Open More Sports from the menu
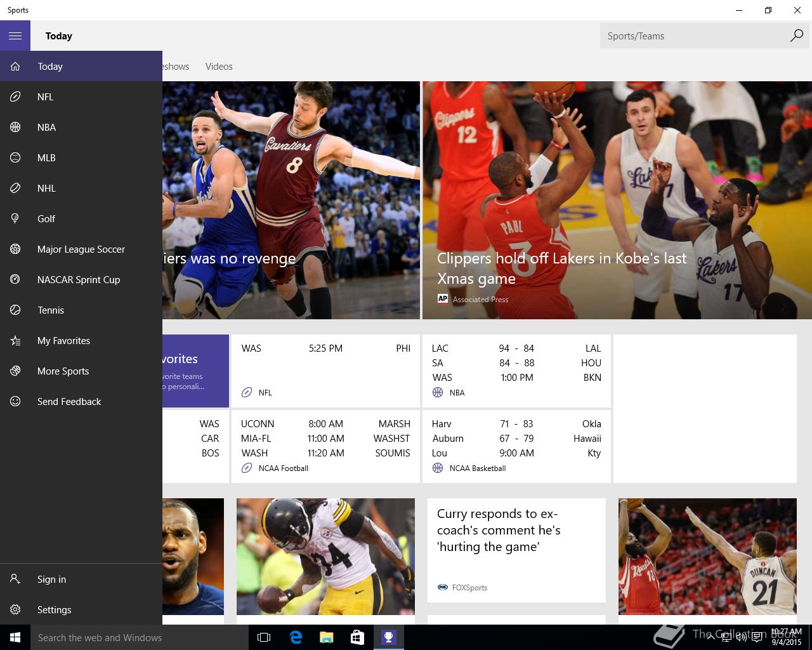Viewport: 812px width, 650px height. pos(81,371)
